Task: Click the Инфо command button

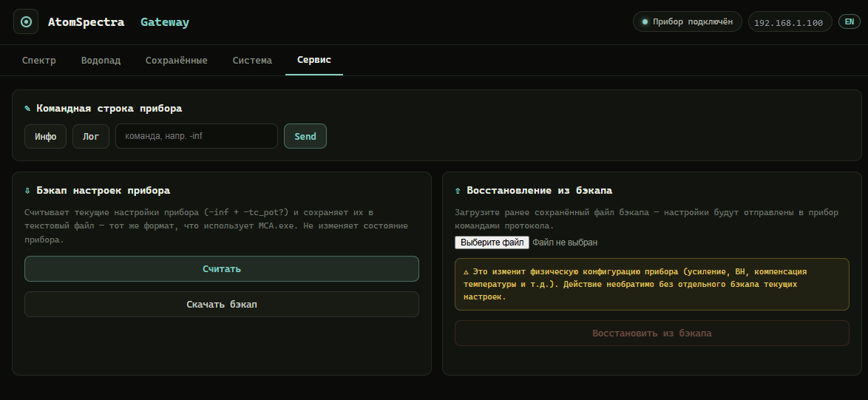Action: pos(45,136)
